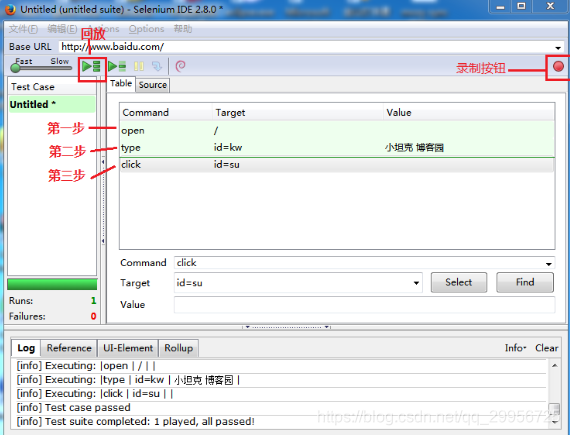The height and width of the screenshot is (435, 570).
Task: Open the 编辑(E) menu
Action: pyautogui.click(x=62, y=29)
